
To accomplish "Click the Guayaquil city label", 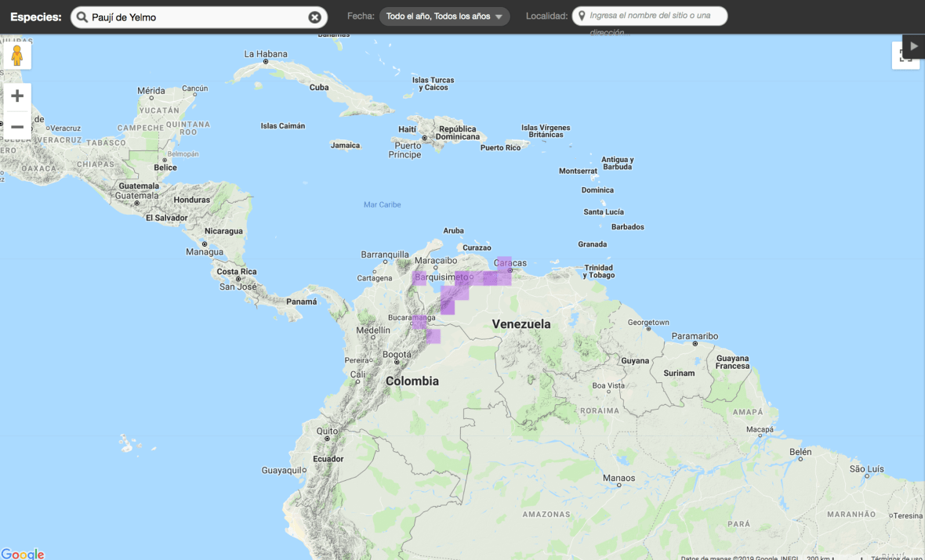I will point(281,471).
